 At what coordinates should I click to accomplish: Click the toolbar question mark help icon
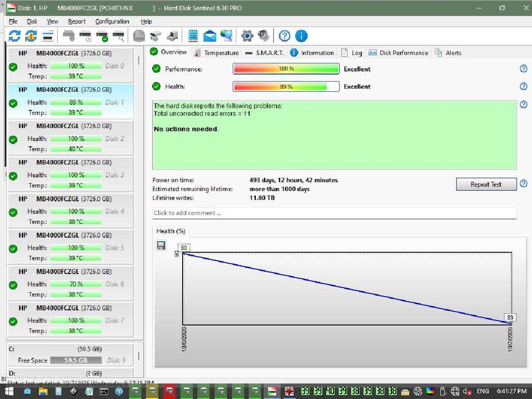285,36
